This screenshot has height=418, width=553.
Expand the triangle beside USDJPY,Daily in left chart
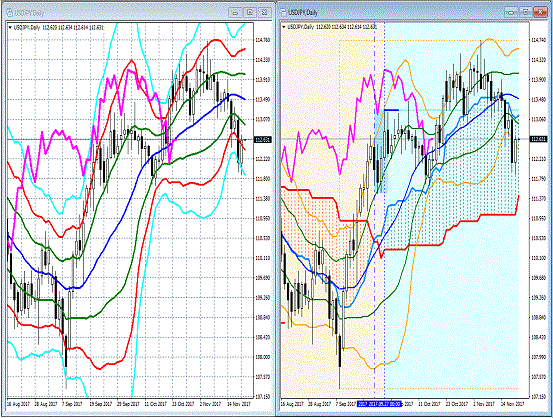[10, 27]
